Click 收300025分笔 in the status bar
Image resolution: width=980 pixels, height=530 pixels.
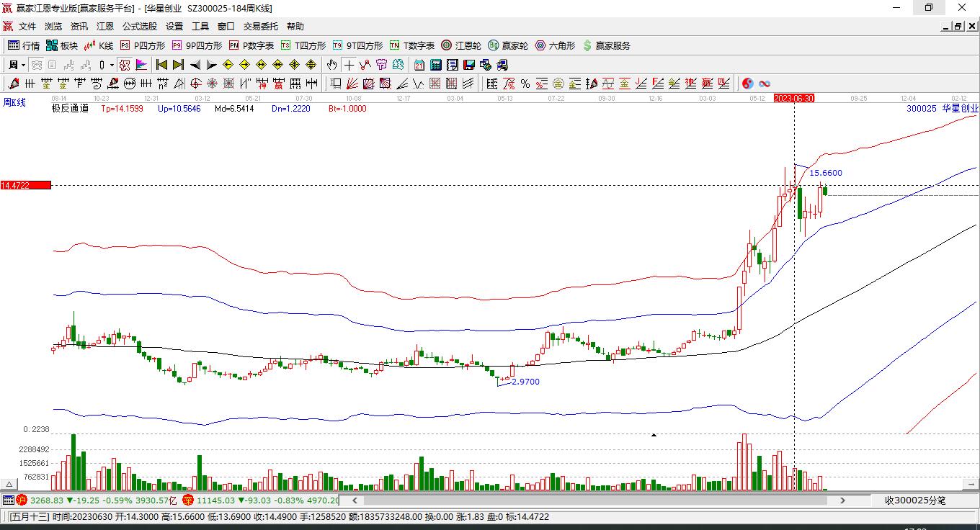tap(915, 500)
